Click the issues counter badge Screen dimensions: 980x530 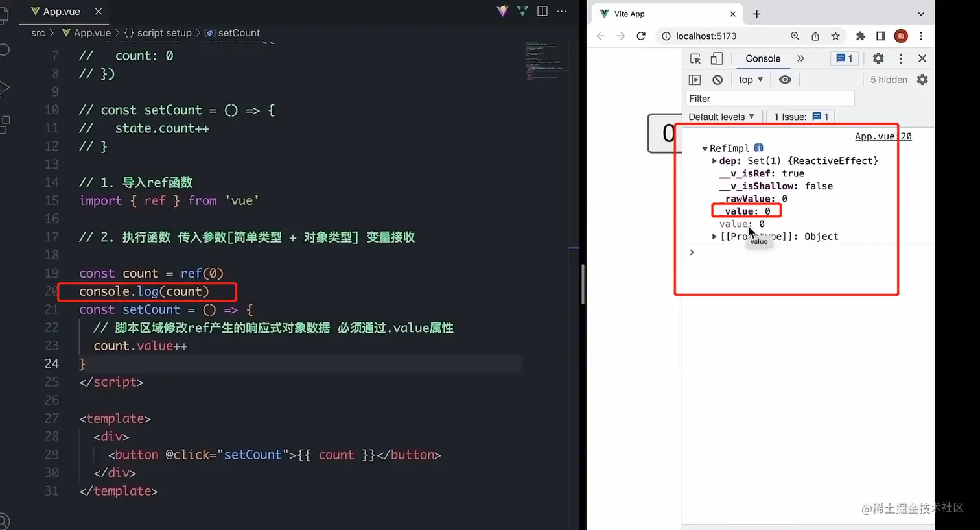845,58
